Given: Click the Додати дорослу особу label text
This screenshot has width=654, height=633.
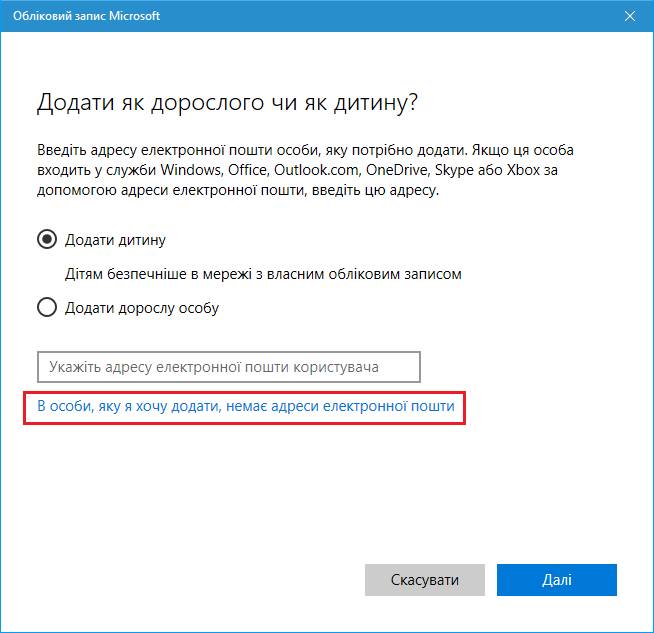Looking at the screenshot, I should [142, 308].
